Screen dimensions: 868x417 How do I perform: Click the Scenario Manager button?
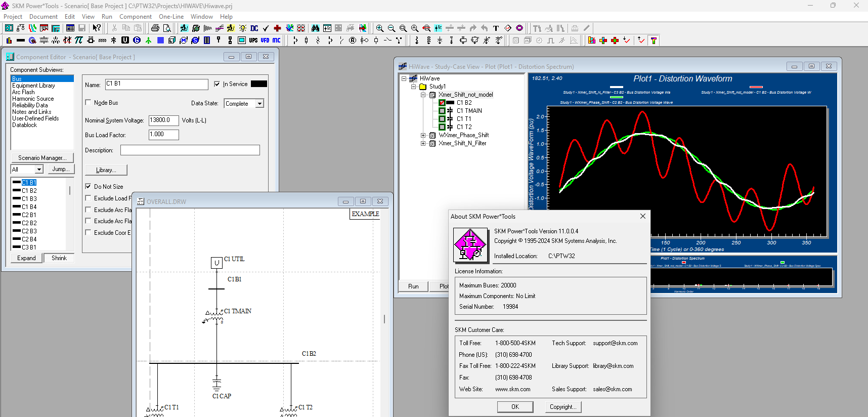coord(42,158)
